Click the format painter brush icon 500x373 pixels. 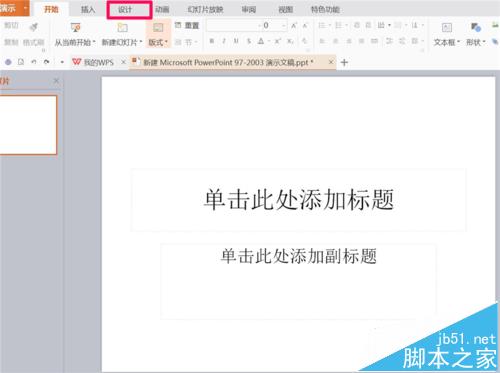click(x=33, y=27)
